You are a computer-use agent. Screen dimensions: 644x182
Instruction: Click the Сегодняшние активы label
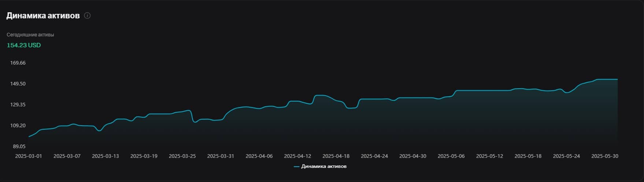(x=30, y=35)
